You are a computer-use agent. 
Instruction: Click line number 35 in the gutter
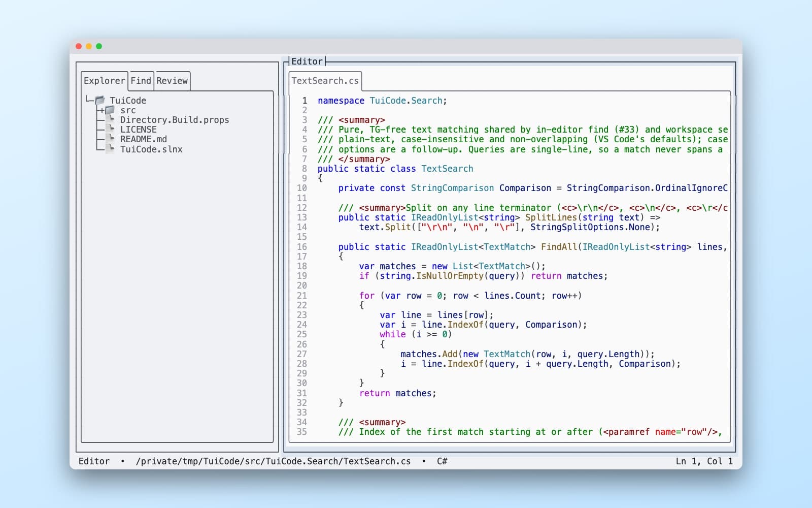tap(302, 432)
